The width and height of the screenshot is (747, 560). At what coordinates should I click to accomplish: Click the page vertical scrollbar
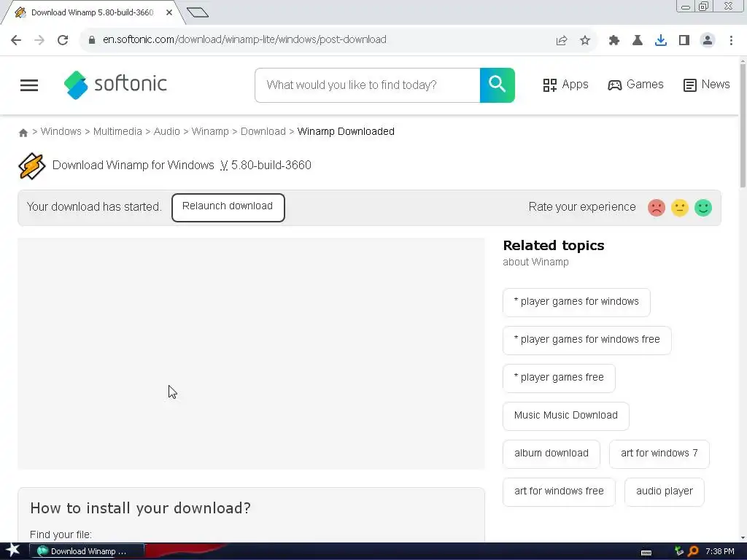743,124
